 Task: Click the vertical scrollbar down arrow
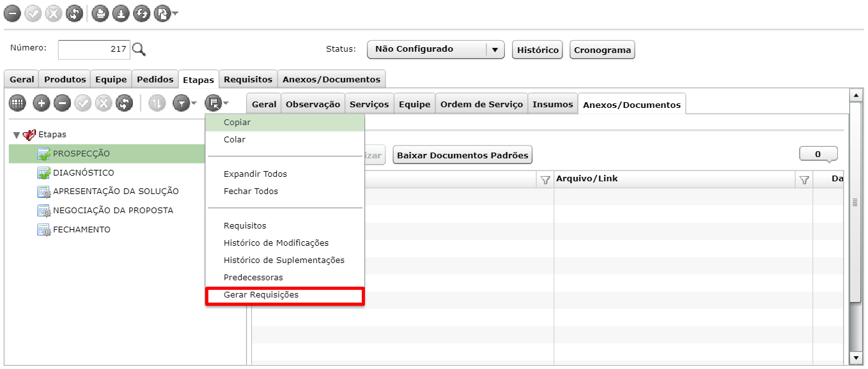click(x=856, y=358)
